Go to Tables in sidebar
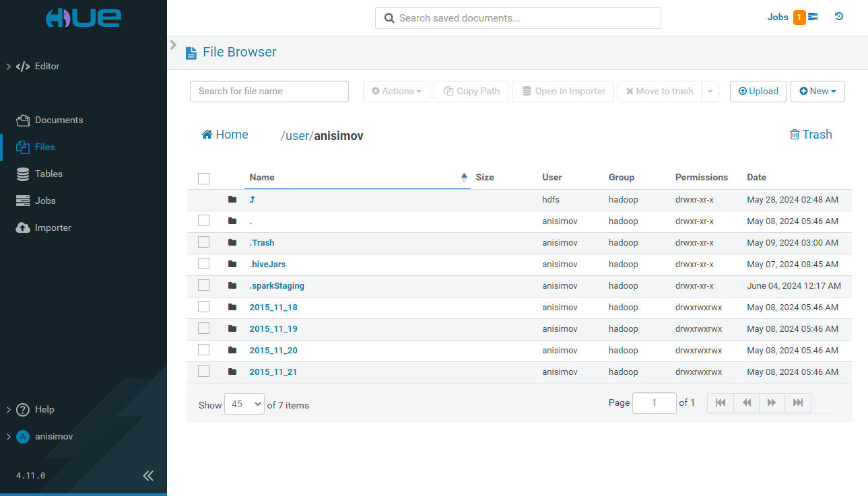 tap(48, 174)
